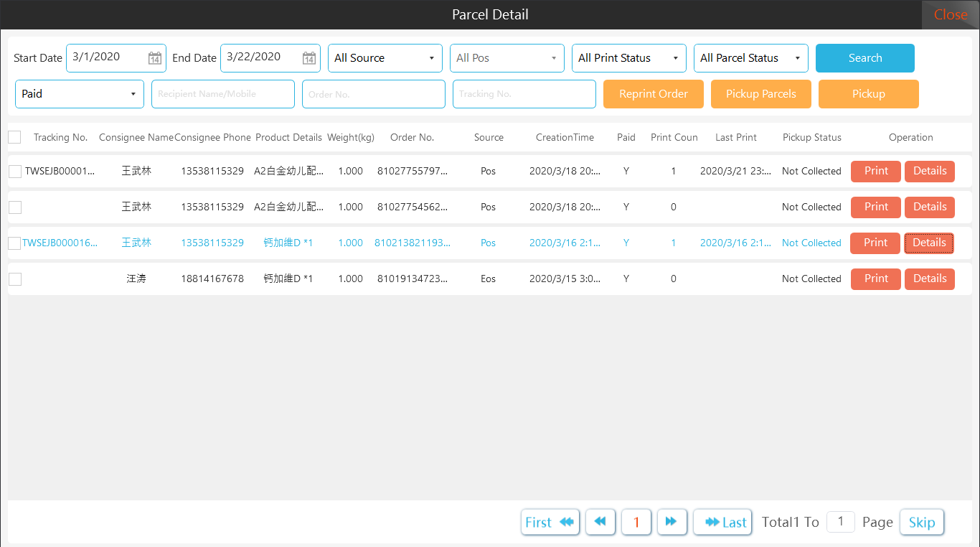
Task: Open the Start Date calendar picker icon
Action: pos(155,58)
